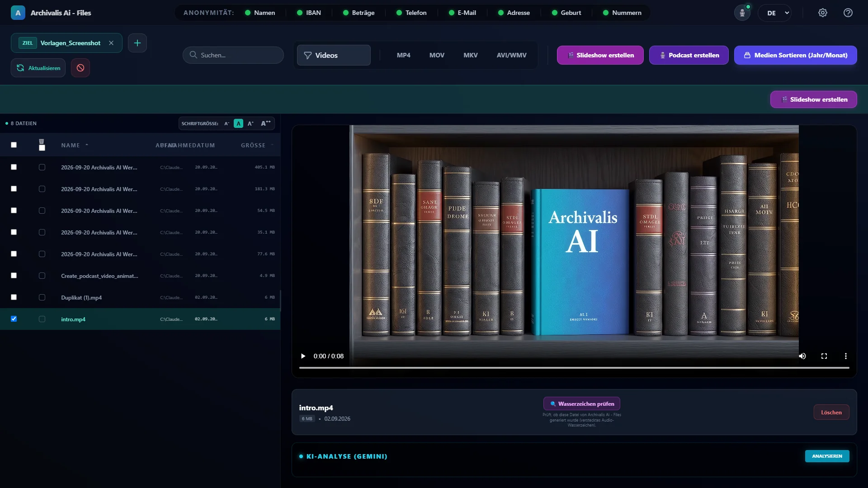Uncheck the intro.mp4 checkbox
This screenshot has width=868, height=488.
pyautogui.click(x=14, y=319)
